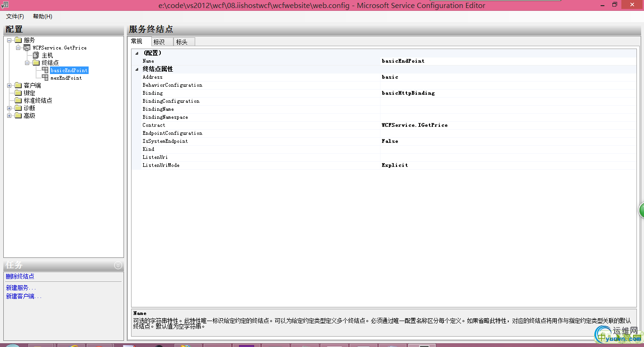Switch to the 常规 tab
This screenshot has width=644, height=347.
[137, 41]
